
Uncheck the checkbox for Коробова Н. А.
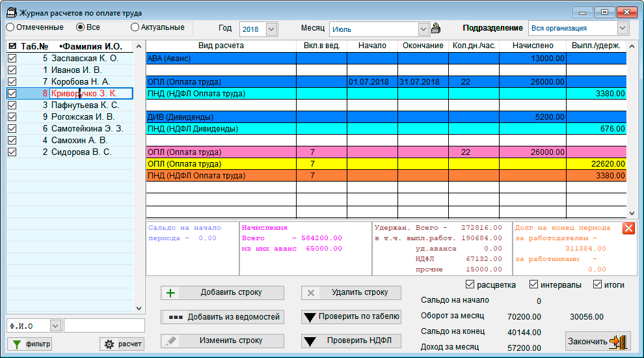(12, 82)
